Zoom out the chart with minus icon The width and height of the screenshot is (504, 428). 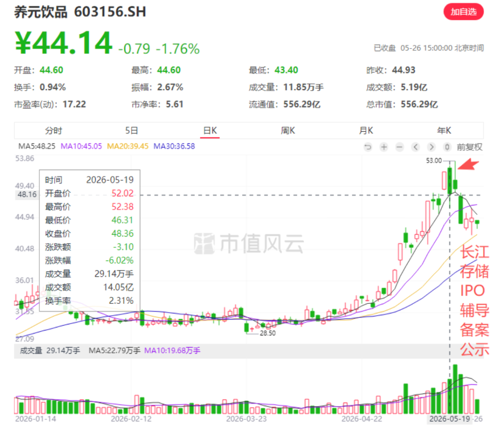tap(399, 147)
